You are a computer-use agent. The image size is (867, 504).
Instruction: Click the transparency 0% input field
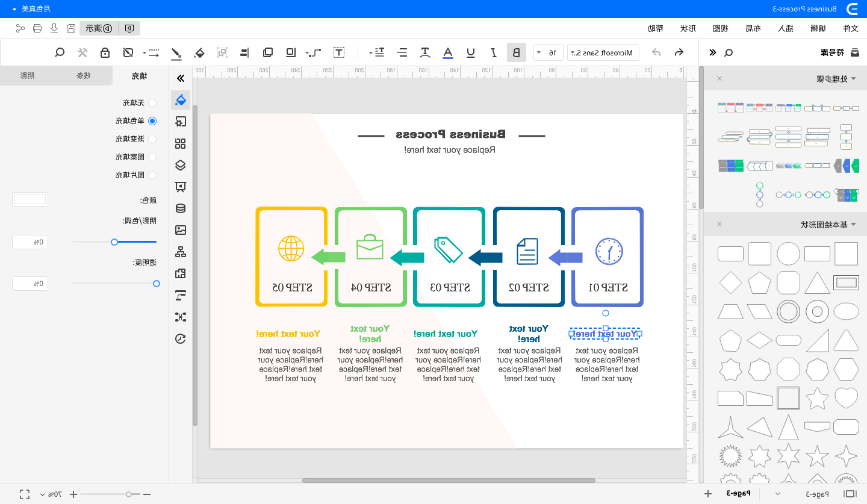pyautogui.click(x=30, y=283)
